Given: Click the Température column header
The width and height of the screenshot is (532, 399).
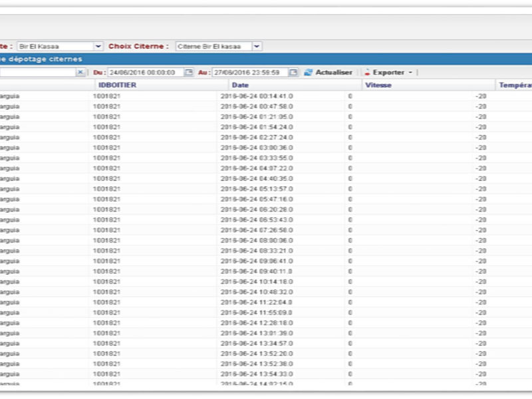Looking at the screenshot, I should click(x=515, y=85).
